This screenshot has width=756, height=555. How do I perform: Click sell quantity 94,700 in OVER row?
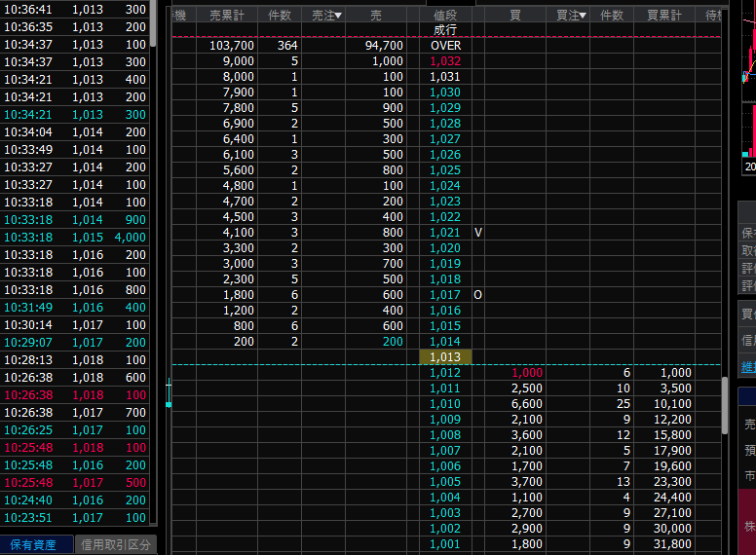(384, 46)
